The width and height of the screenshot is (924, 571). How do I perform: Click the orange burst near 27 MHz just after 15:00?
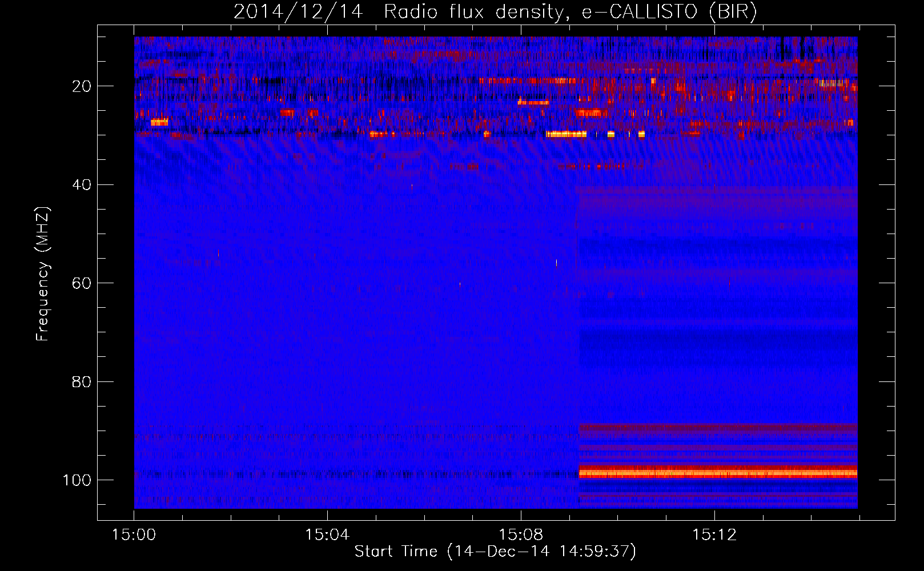click(159, 122)
